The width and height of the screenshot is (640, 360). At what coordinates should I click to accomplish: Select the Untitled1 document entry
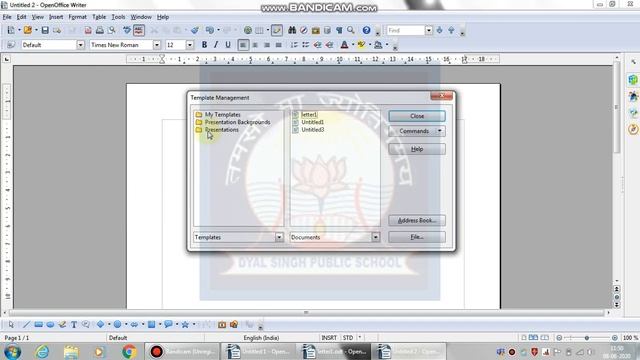click(312, 122)
